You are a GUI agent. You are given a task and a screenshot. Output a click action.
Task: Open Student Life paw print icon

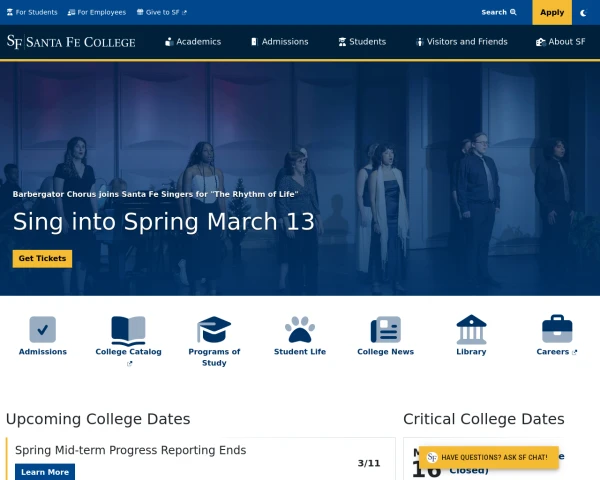(x=300, y=329)
